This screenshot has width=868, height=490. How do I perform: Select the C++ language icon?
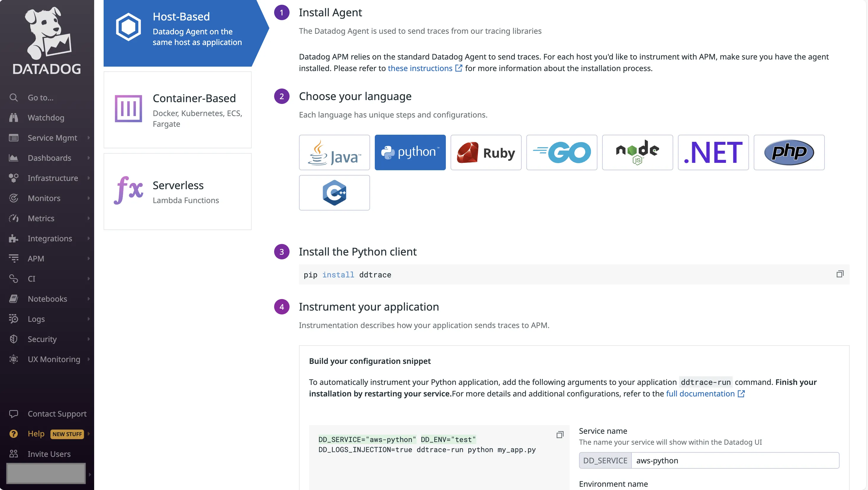(334, 193)
